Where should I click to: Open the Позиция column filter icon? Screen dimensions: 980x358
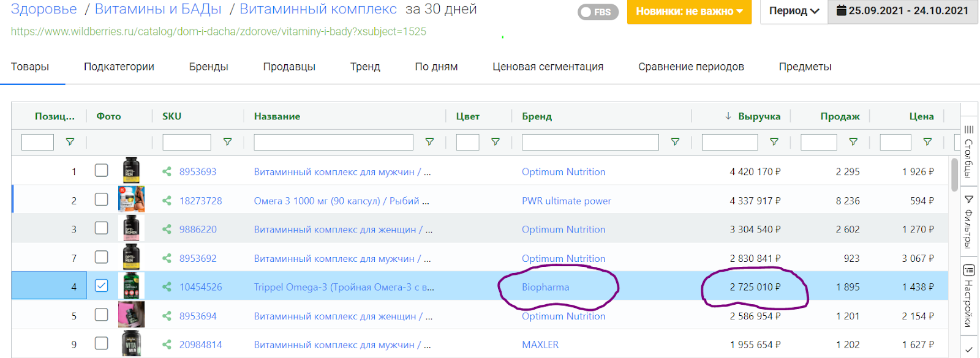tap(70, 142)
